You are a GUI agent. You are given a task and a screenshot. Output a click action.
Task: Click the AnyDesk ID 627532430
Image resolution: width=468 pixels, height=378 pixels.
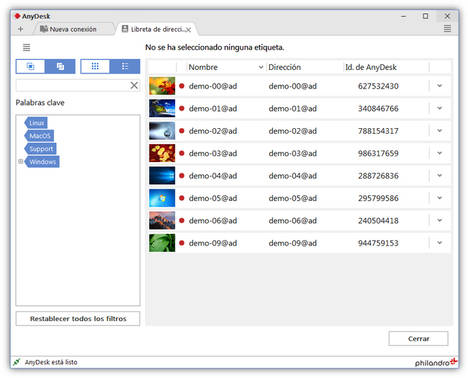point(378,86)
